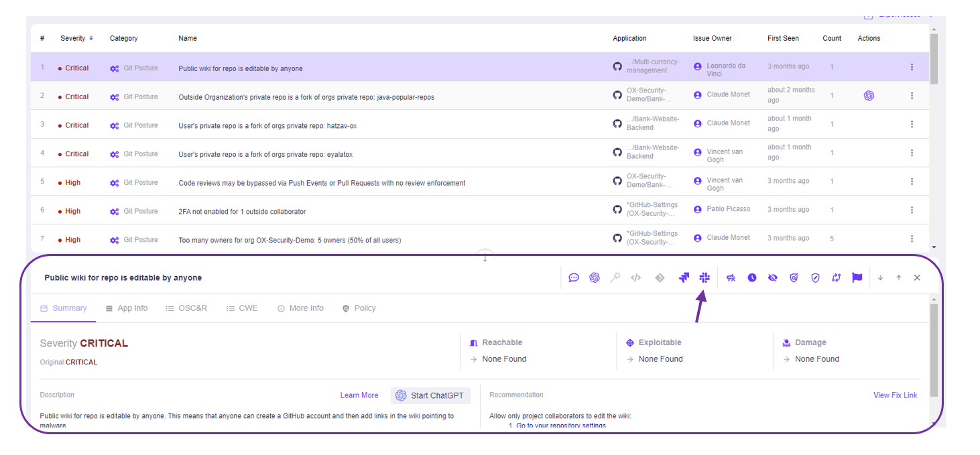This screenshot has width=980, height=455.
Task: Toggle the crossed-out eye visibility icon
Action: point(773,277)
